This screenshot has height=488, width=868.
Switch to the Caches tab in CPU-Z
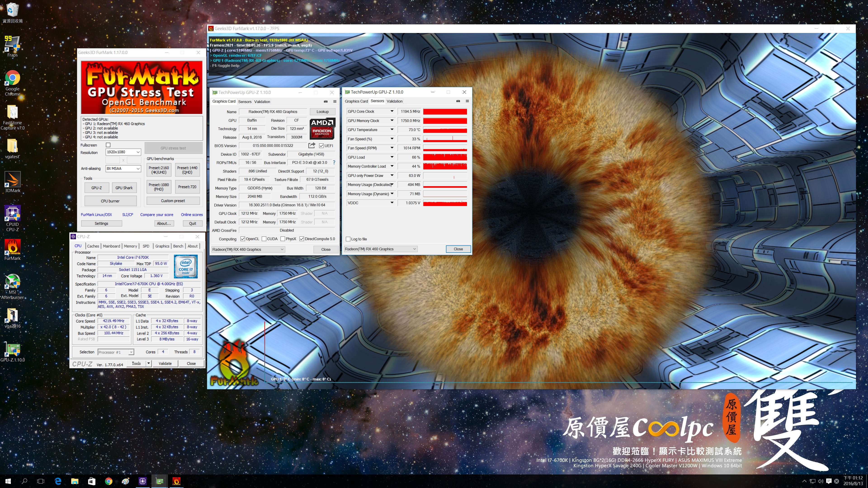click(x=93, y=246)
